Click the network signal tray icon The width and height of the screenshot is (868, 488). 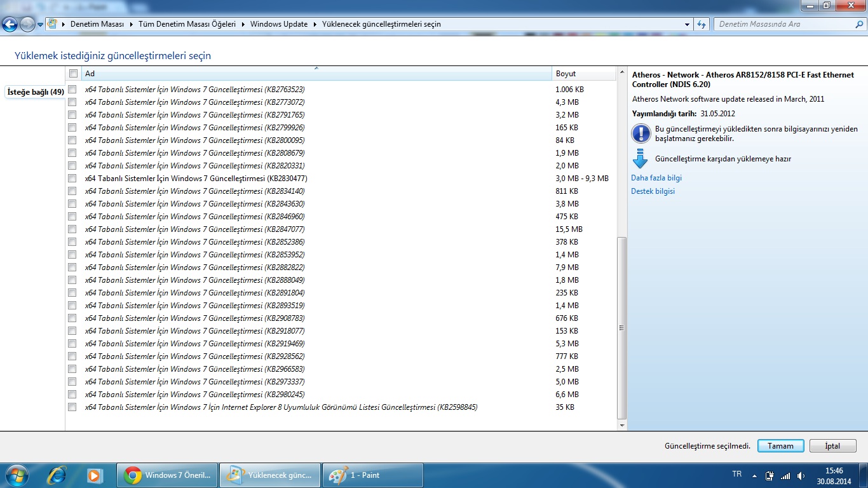pyautogui.click(x=785, y=475)
